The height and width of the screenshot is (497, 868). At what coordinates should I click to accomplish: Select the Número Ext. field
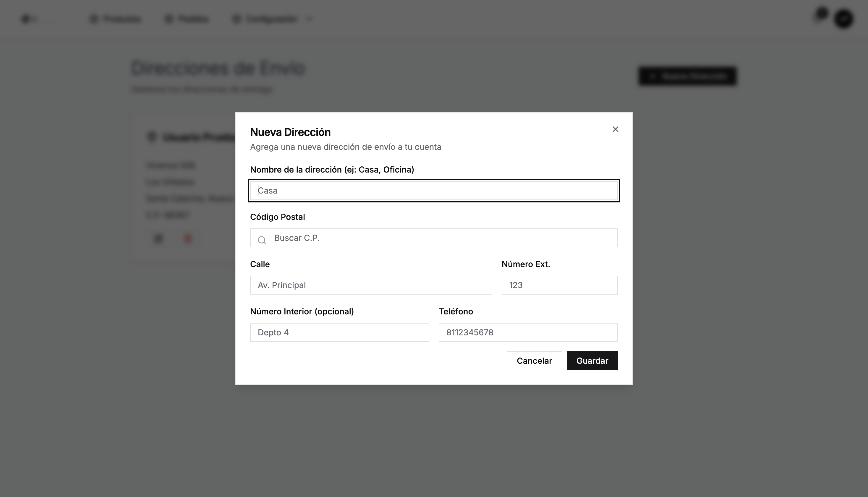[x=559, y=285]
